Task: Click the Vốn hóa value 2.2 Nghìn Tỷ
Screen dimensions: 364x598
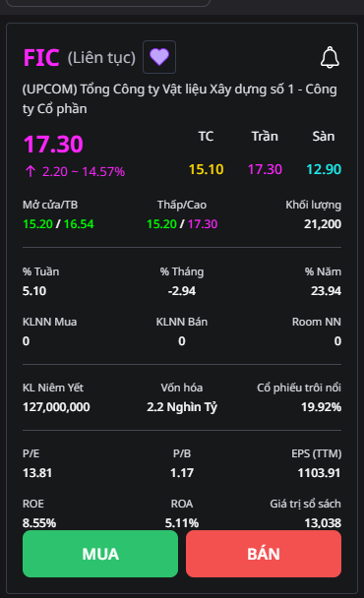Action: pos(182,407)
